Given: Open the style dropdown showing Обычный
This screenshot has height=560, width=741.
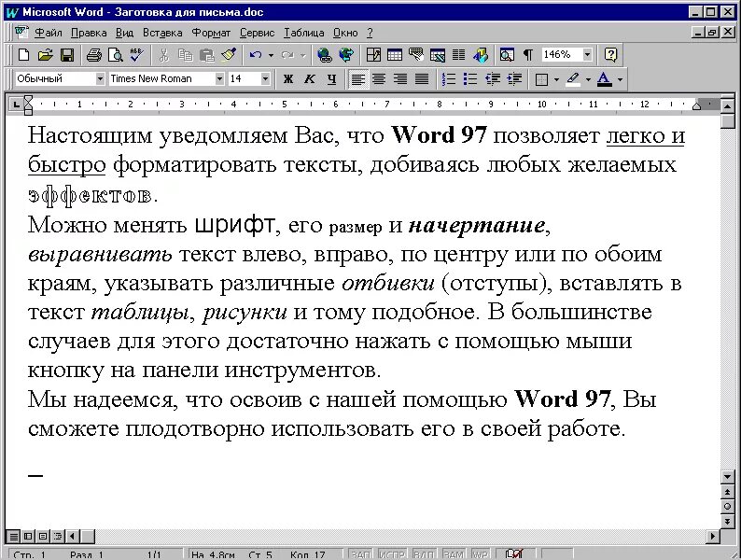Looking at the screenshot, I should point(100,79).
